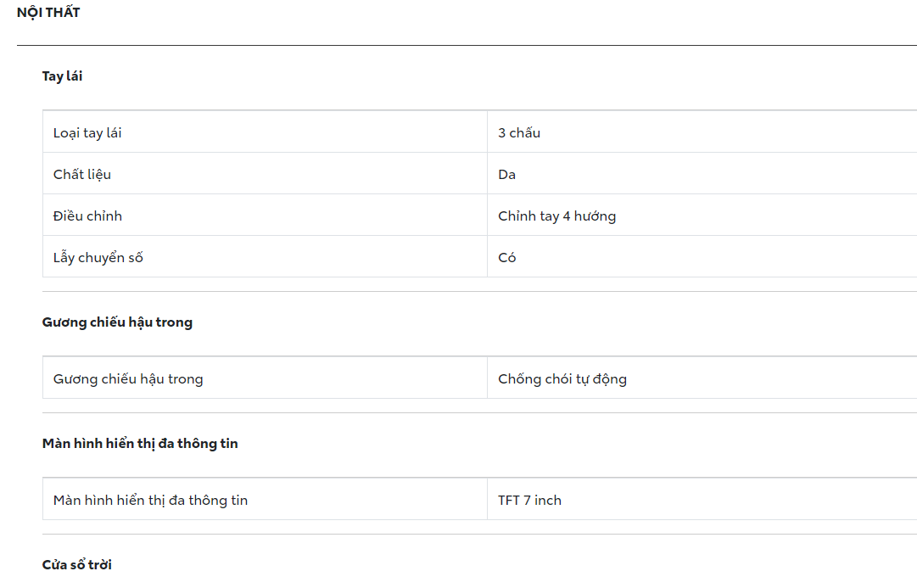The height and width of the screenshot is (588, 917).
Task: Select the Da material value
Action: 507,175
